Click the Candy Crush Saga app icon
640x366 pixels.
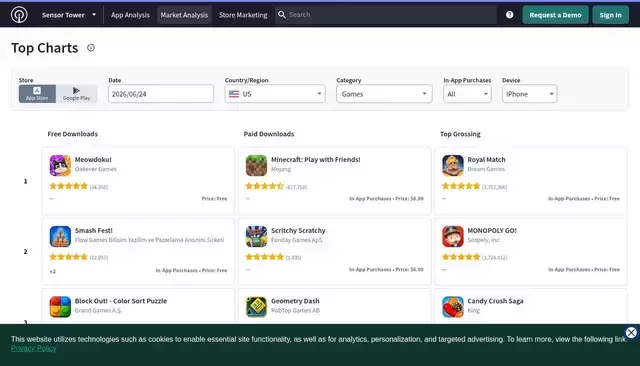tap(453, 307)
